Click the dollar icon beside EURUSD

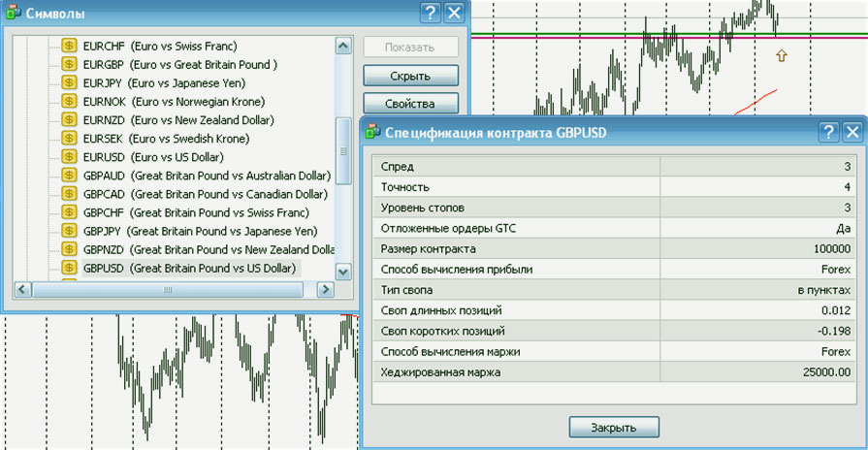(69, 157)
